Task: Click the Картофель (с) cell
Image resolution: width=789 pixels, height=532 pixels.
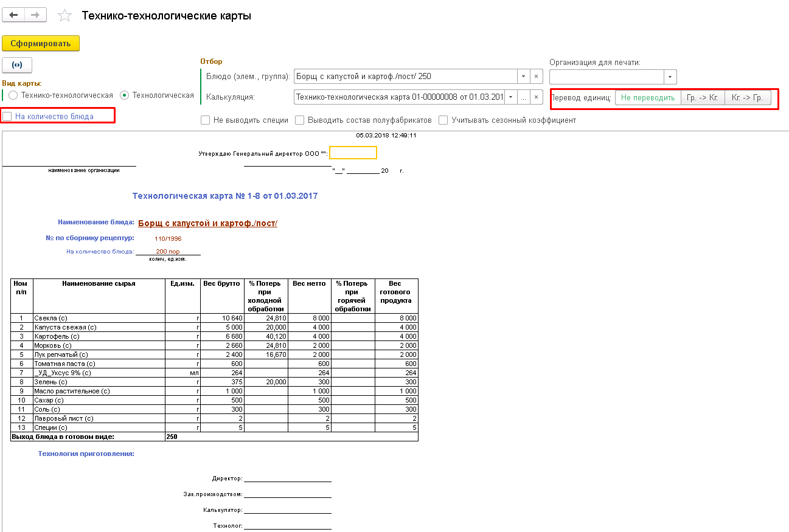Action: pos(99,336)
